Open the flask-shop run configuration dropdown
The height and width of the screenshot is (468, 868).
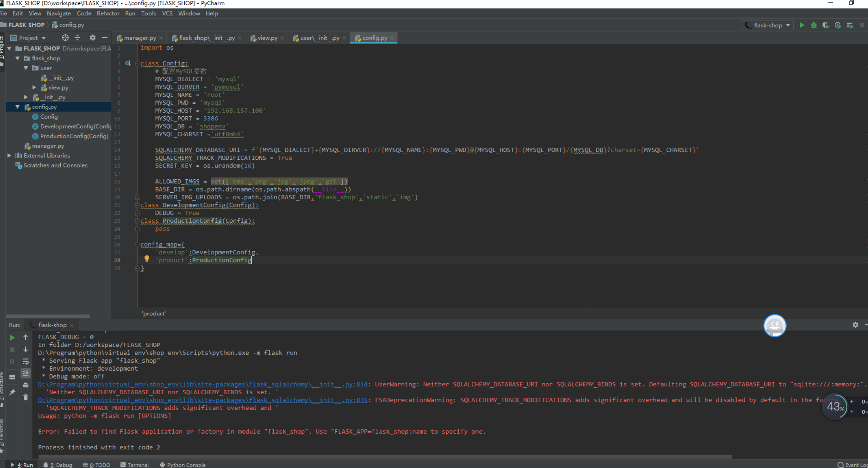pos(767,25)
